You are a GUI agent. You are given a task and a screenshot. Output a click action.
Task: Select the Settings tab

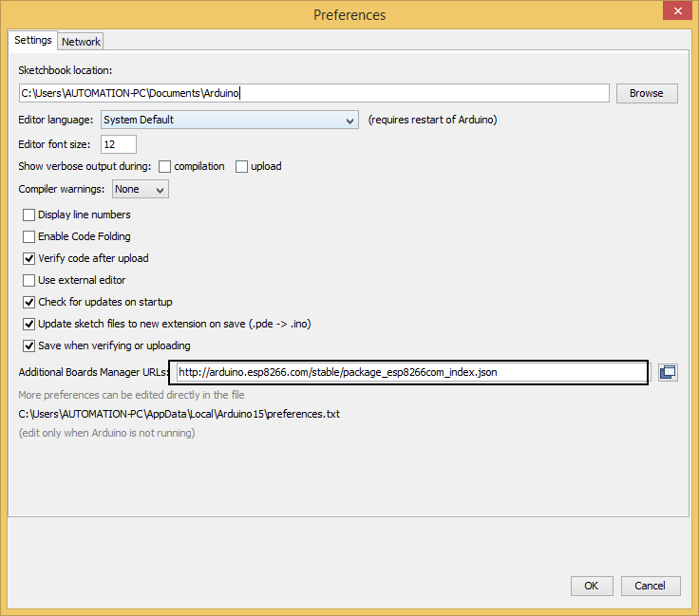(x=33, y=40)
